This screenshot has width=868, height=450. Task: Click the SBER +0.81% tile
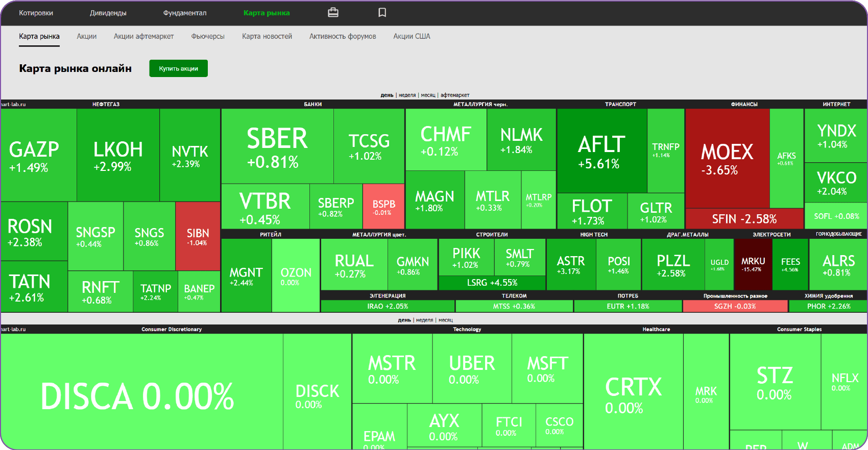(277, 146)
